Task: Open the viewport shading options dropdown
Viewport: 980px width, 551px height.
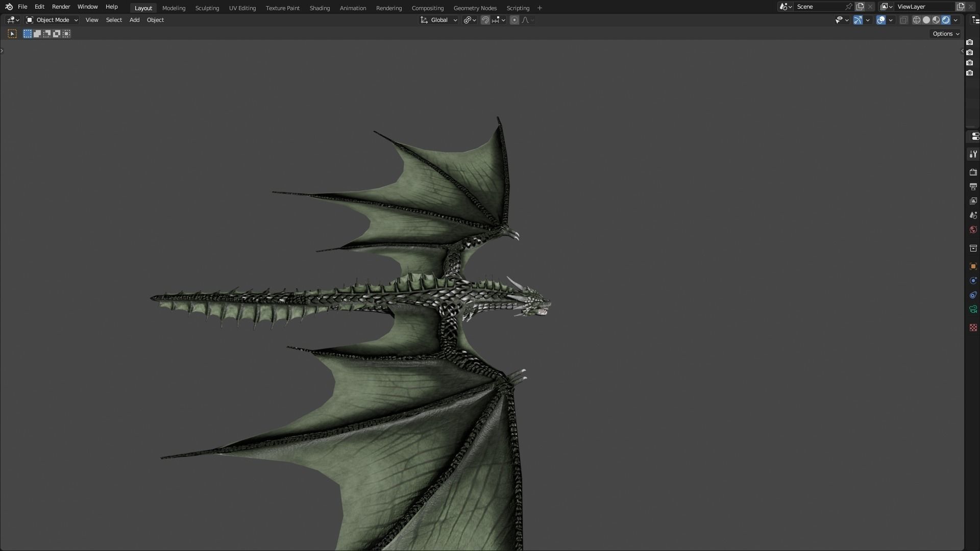Action: pyautogui.click(x=955, y=20)
